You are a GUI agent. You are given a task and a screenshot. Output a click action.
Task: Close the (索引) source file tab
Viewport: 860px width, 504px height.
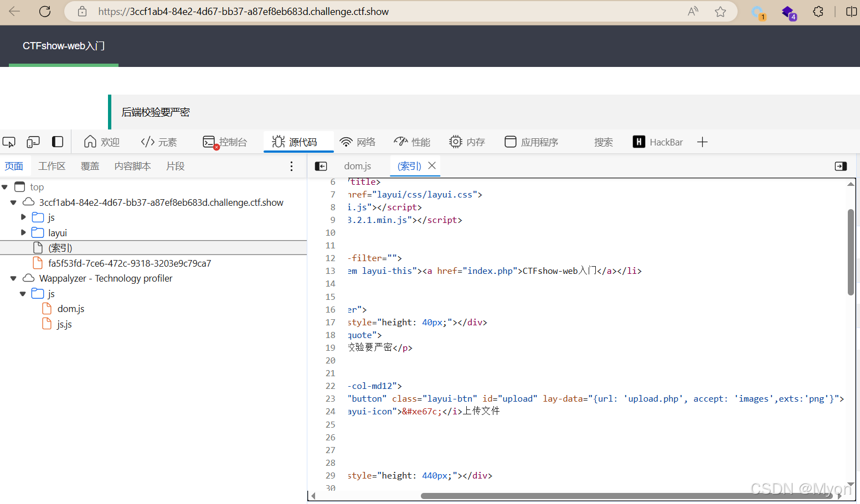tap(432, 165)
